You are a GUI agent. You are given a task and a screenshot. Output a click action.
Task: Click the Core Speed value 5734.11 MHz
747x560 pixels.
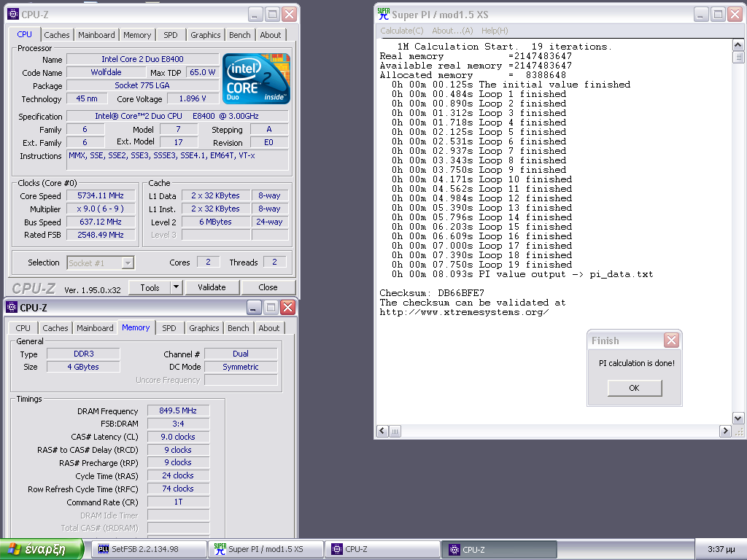101,195
